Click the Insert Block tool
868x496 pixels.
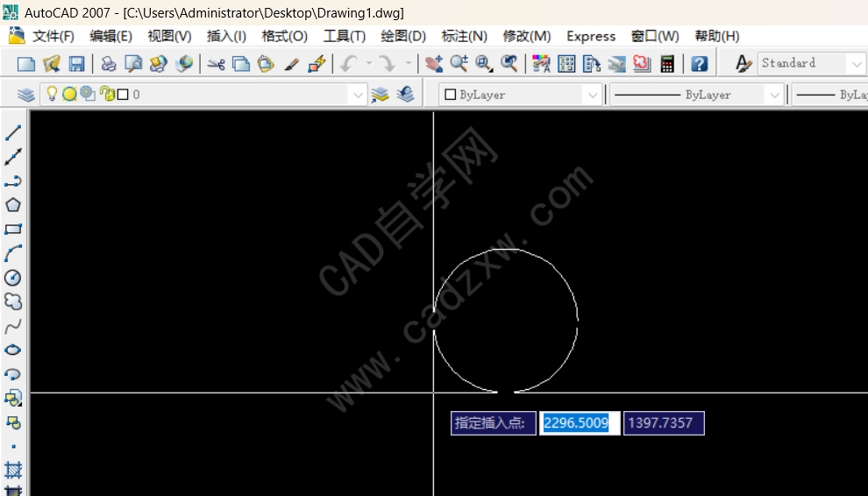pyautogui.click(x=13, y=398)
